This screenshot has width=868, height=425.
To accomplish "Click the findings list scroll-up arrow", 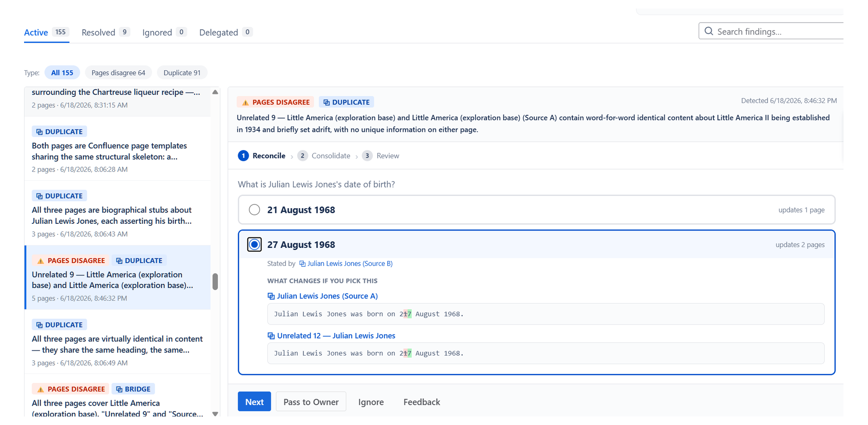I will 215,92.
